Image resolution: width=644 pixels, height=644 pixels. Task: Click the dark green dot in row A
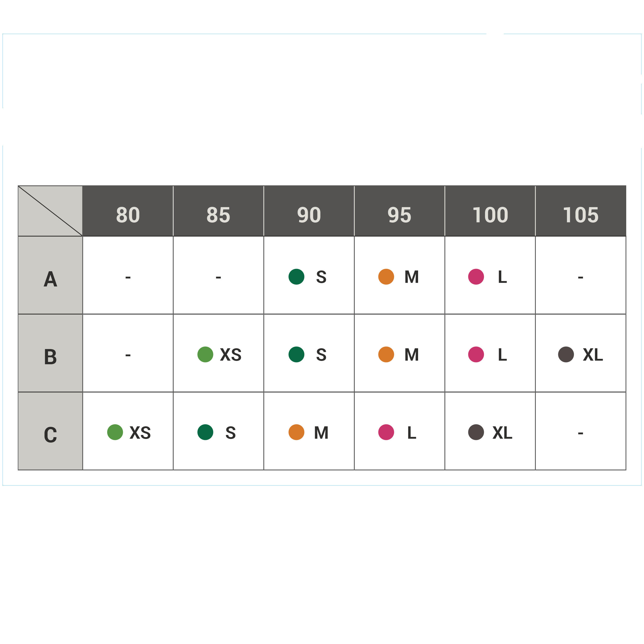pyautogui.click(x=296, y=277)
